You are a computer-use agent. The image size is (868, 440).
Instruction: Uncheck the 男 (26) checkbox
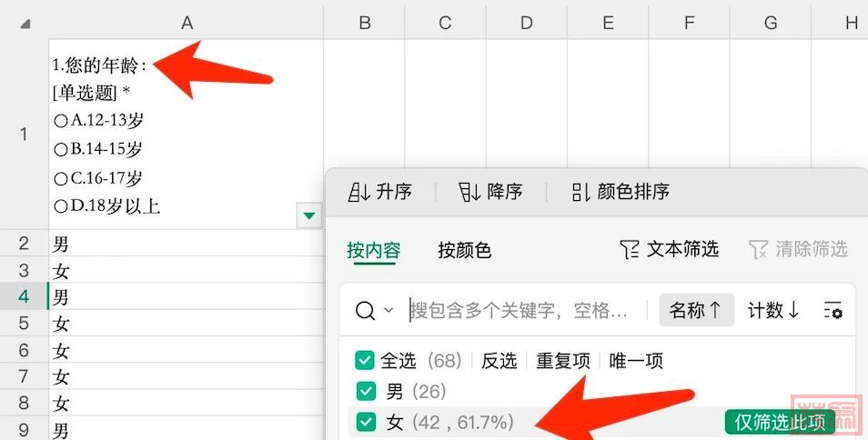366,391
